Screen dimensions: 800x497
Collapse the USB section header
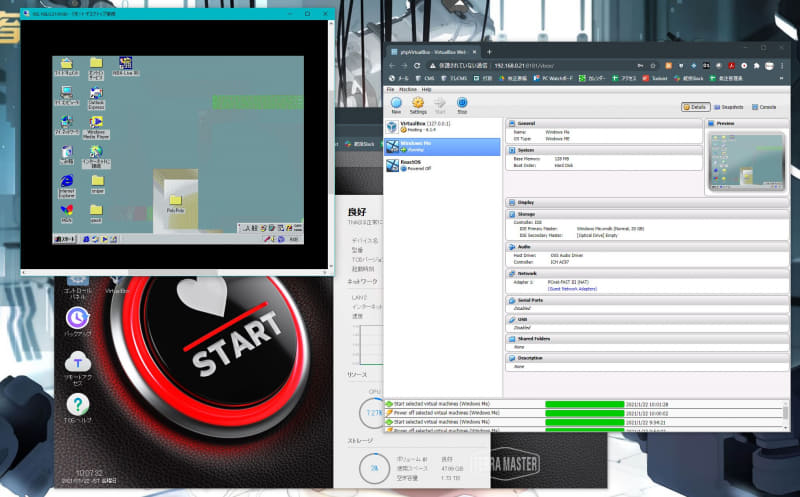[x=647, y=319]
